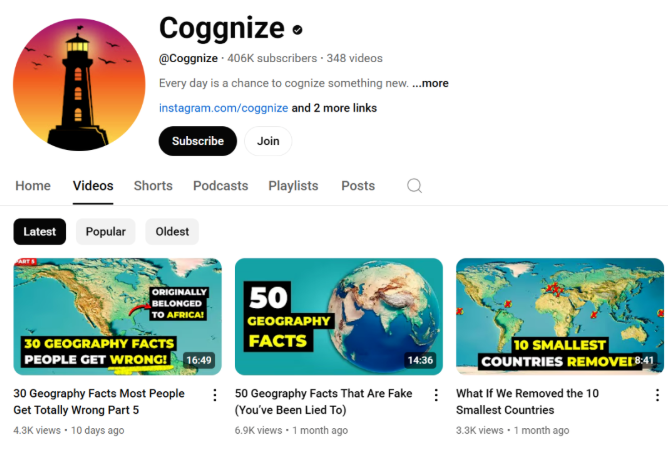The height and width of the screenshot is (453, 668).
Task: Open the 10 Smallest Countries Removed thumbnail
Action: [x=560, y=317]
